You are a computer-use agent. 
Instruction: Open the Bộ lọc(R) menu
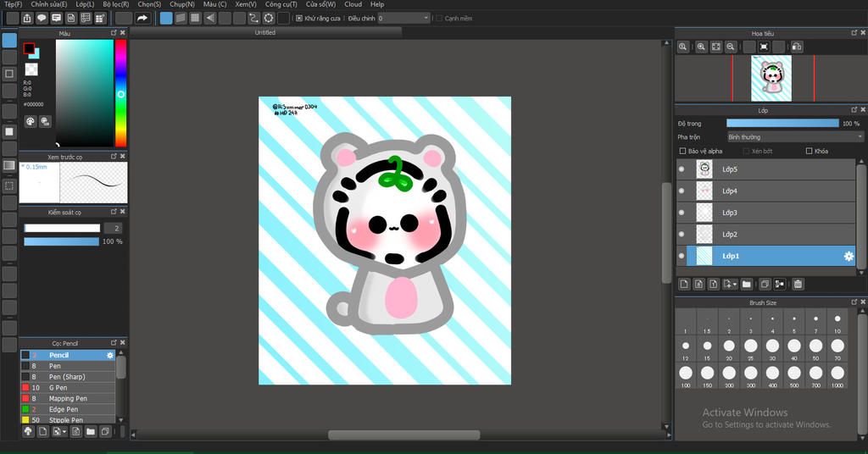(115, 4)
